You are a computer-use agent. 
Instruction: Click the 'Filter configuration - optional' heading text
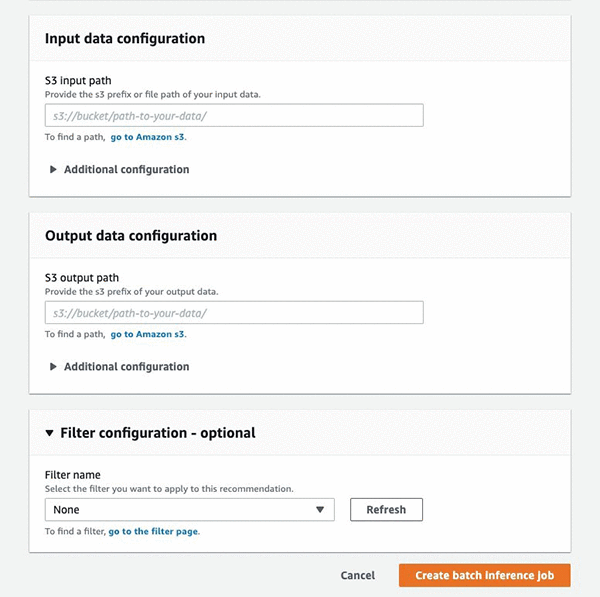[158, 433]
